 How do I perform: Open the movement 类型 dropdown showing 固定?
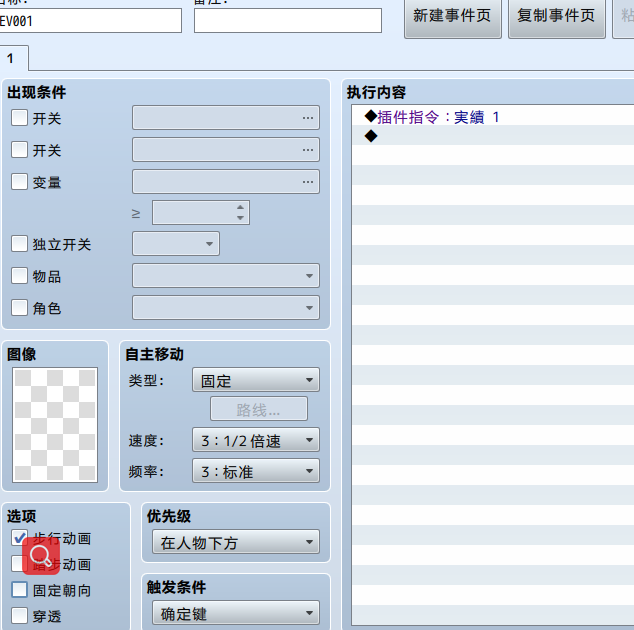(256, 380)
